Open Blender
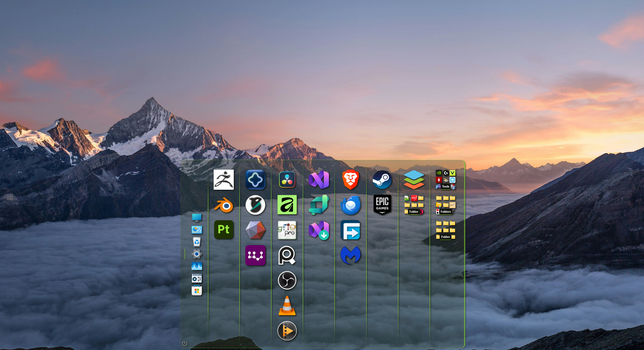 pos(223,205)
